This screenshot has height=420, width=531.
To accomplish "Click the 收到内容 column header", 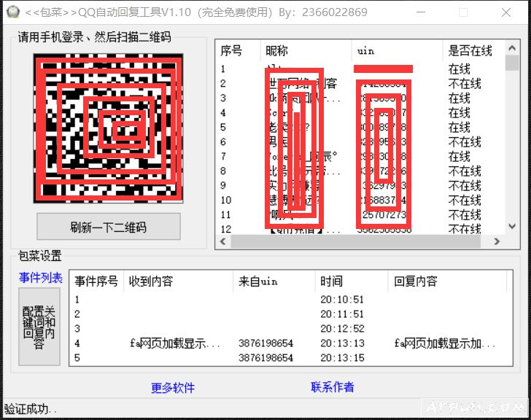I will tap(179, 281).
